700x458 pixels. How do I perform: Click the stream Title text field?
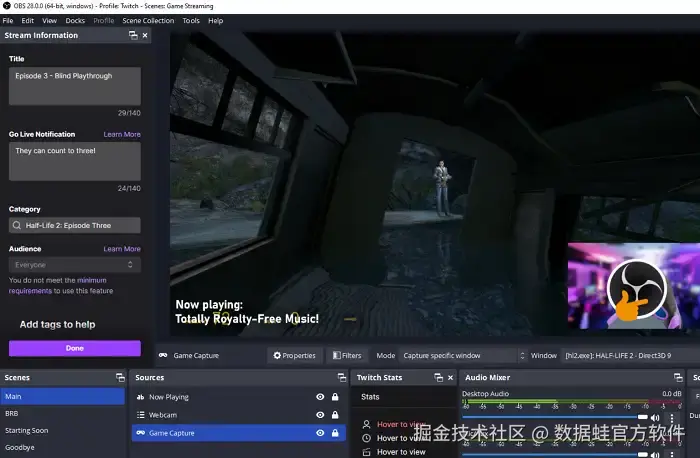click(x=75, y=86)
